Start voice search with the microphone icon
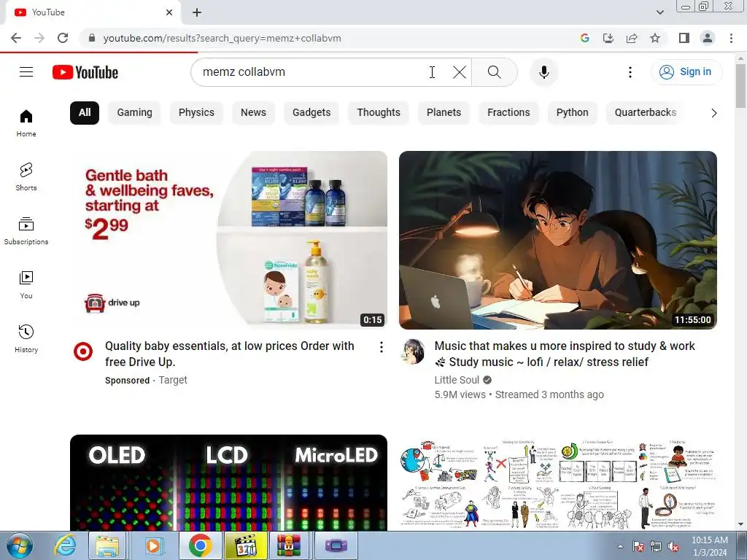Screen dimensions: 747x560 coord(543,72)
